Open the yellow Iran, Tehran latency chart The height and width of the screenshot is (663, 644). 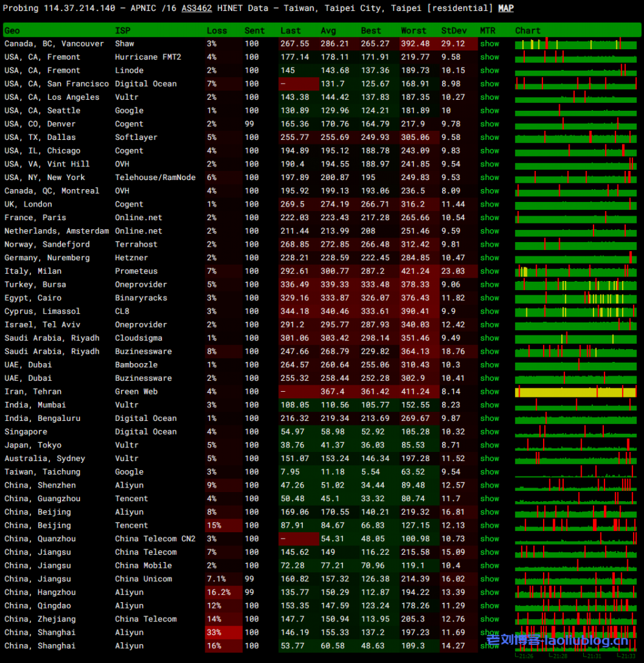(576, 392)
